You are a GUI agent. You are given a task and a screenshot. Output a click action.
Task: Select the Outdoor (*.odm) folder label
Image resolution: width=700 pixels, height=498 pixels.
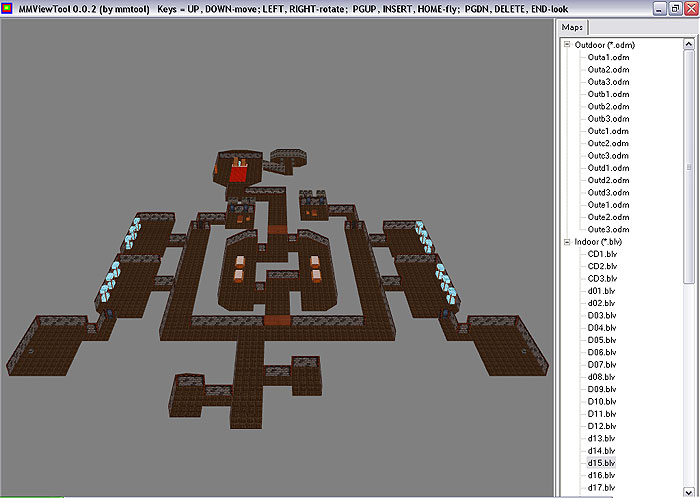[604, 45]
